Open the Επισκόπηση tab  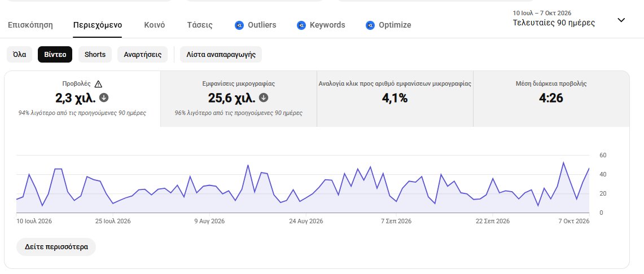(30, 25)
